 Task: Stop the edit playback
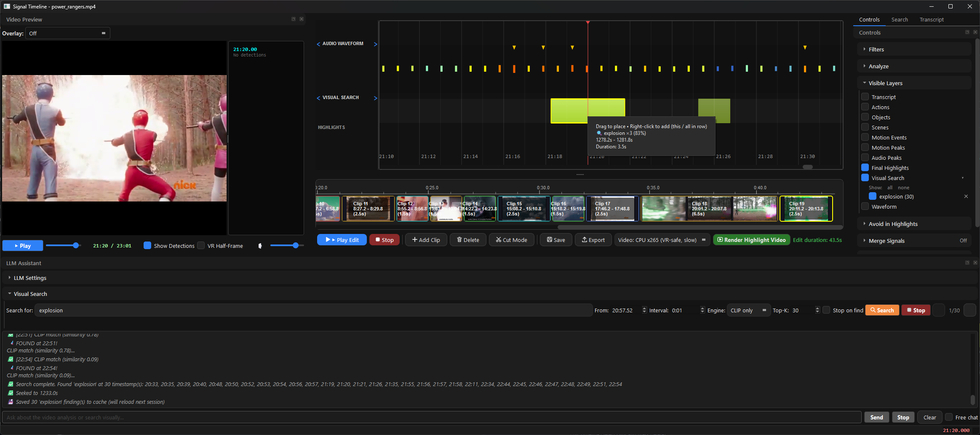385,240
